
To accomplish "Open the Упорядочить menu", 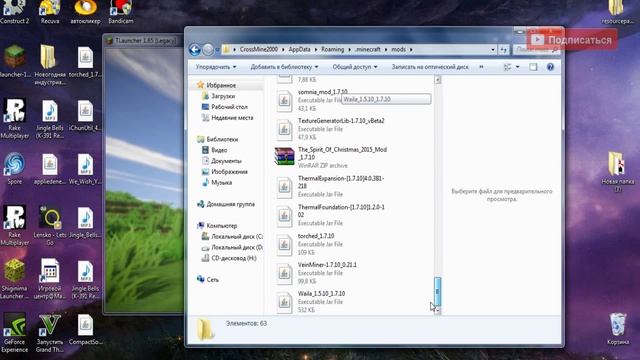I will 216,67.
